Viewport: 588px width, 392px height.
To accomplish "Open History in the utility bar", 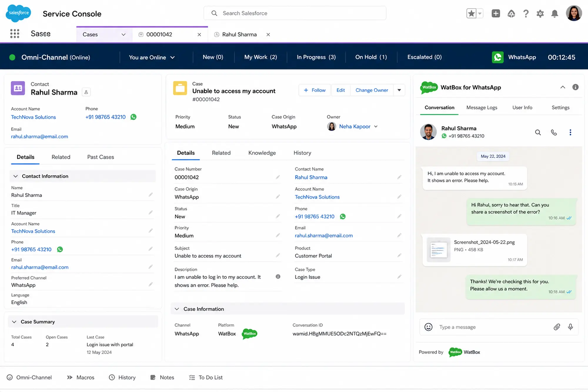I will [122, 378].
